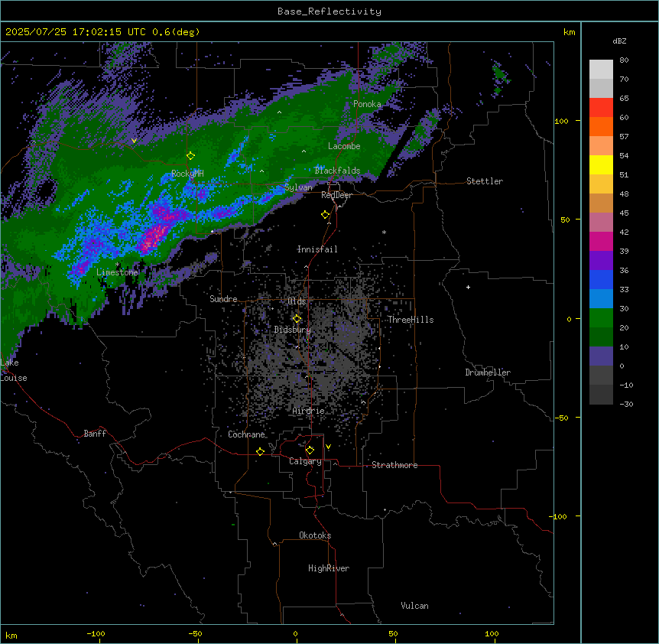Viewport: 659px width, 644px height.
Task: Click the Okotoks label
Action: (x=315, y=535)
